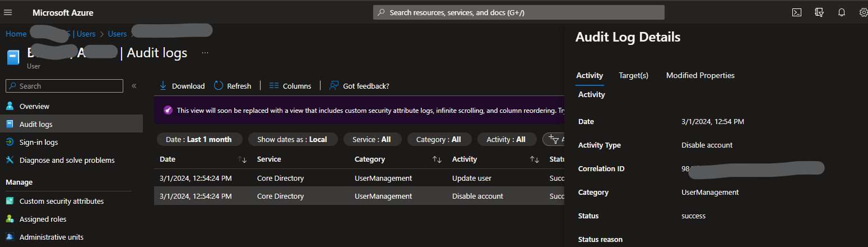Viewport: 868px width, 247px height.
Task: Click the Columns button label
Action: 297,86
